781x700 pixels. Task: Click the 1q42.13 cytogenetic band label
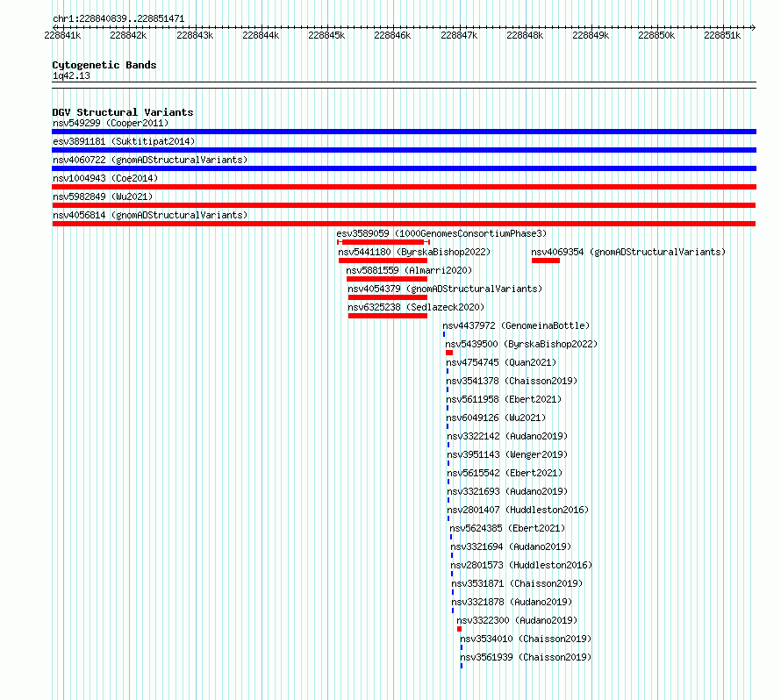[71, 75]
